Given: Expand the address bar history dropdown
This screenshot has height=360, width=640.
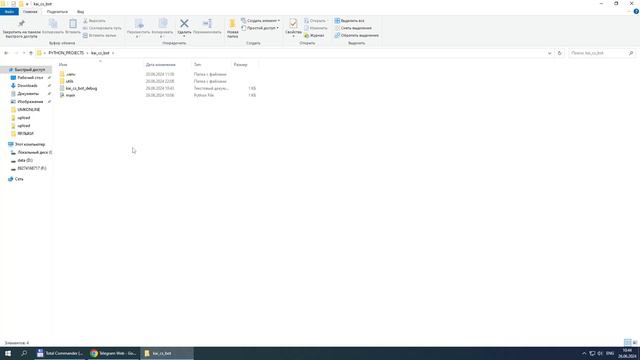Looking at the screenshot, I should point(549,53).
